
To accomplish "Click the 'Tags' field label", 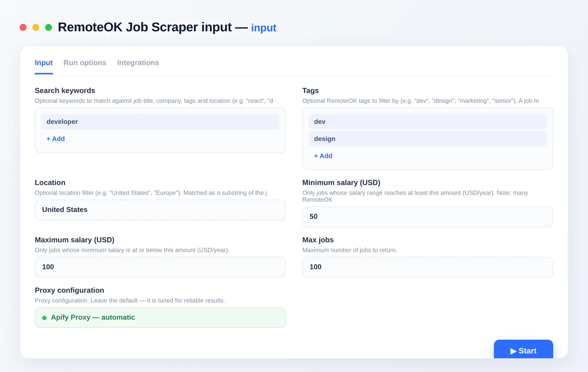I will click(x=310, y=90).
